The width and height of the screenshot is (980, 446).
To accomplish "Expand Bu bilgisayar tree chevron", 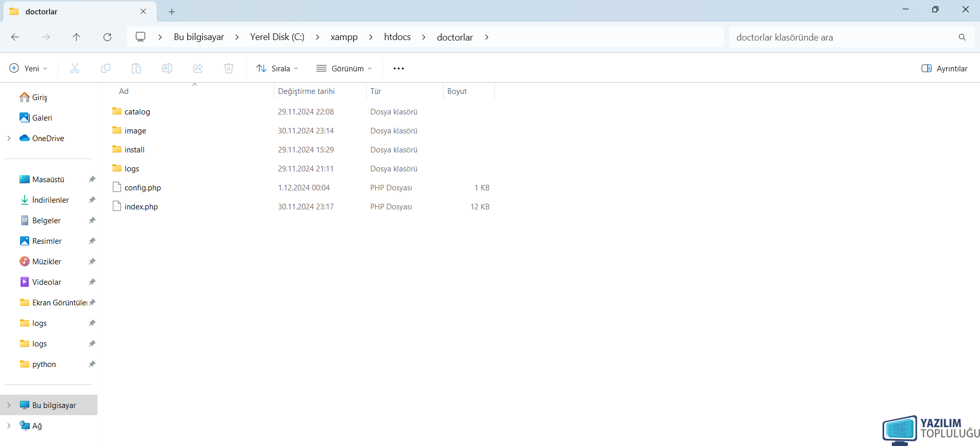I will point(9,405).
